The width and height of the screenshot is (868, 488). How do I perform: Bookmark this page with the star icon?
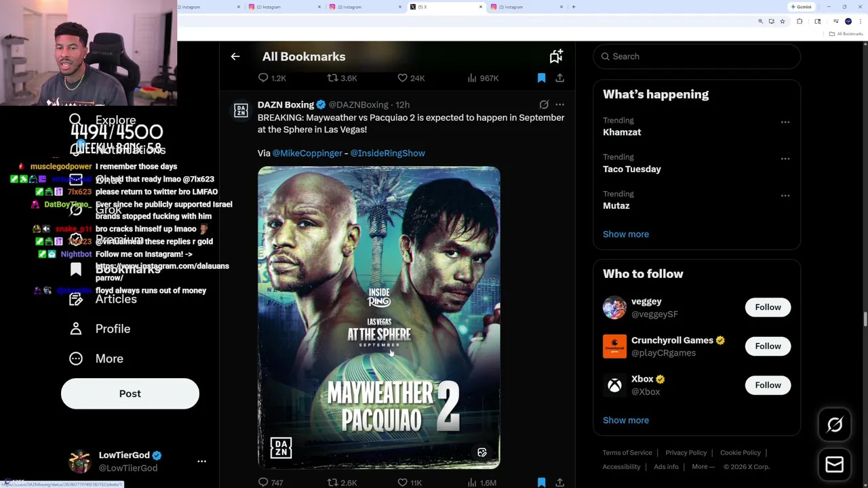click(x=782, y=22)
